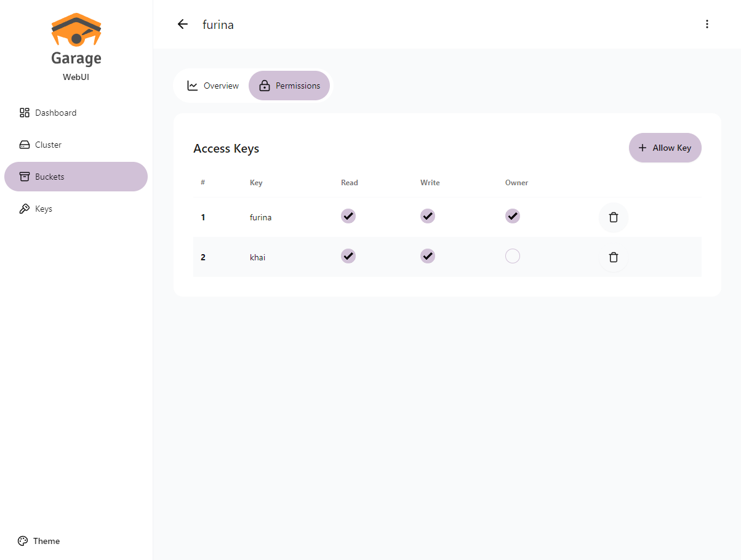The width and height of the screenshot is (741, 560).
Task: Toggle Read permission for khai key
Action: click(x=348, y=256)
